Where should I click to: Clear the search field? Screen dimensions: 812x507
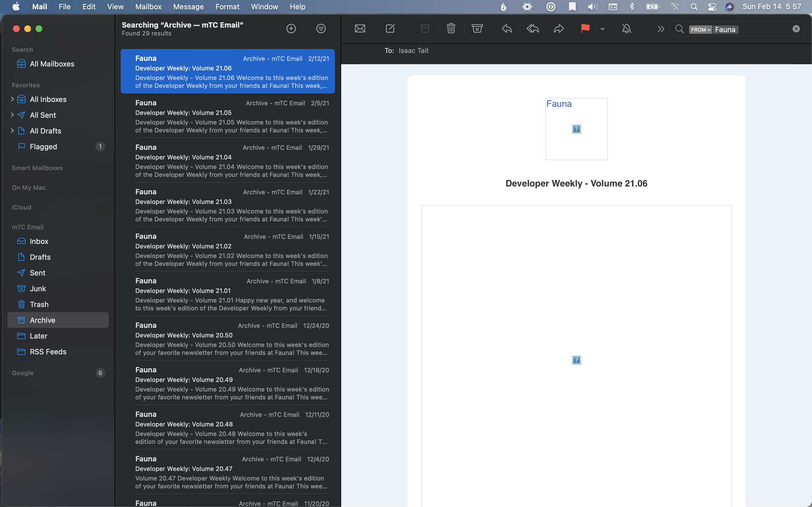coord(796,29)
